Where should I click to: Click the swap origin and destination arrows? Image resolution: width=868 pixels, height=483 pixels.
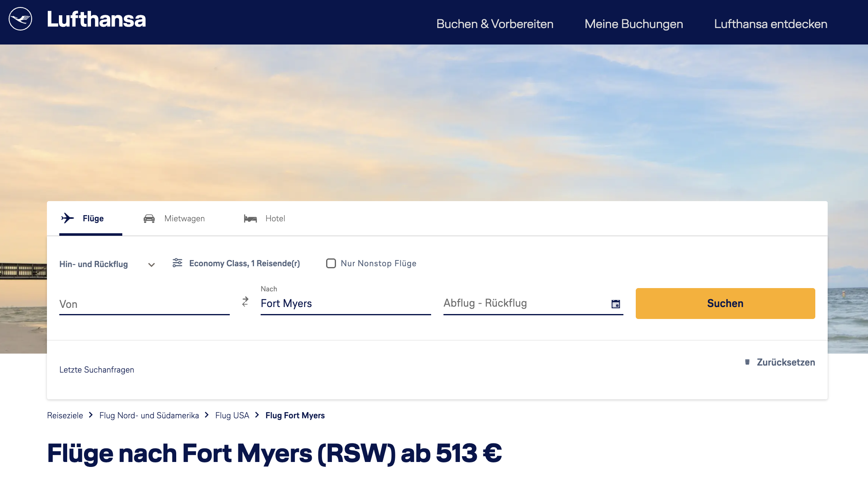click(245, 302)
